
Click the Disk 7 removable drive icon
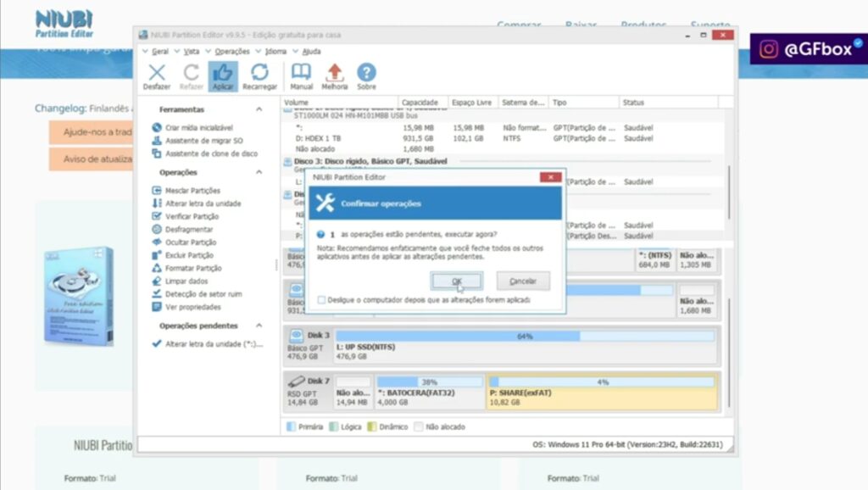(296, 381)
